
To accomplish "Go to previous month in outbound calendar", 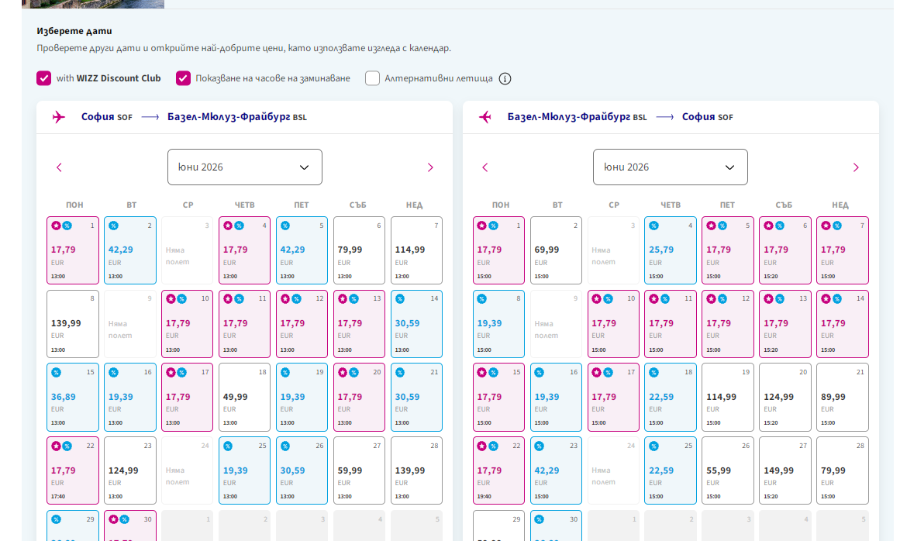I will pyautogui.click(x=59, y=168).
